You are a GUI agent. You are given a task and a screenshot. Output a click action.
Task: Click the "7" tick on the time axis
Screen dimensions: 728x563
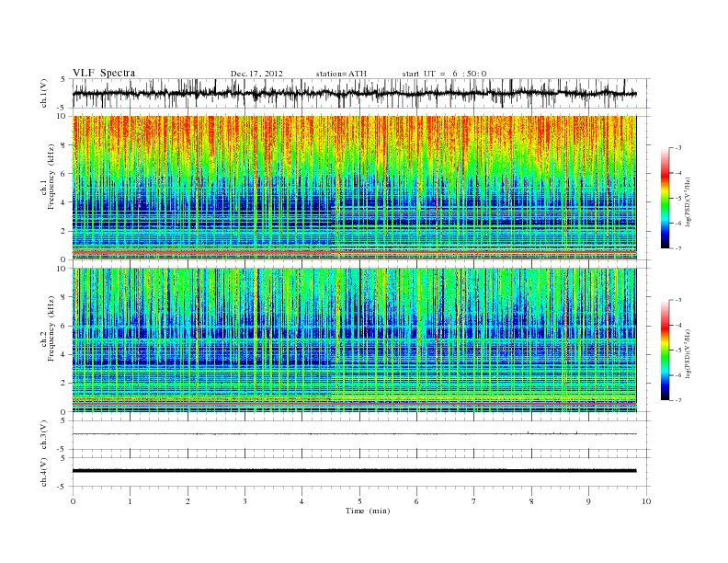(474, 501)
